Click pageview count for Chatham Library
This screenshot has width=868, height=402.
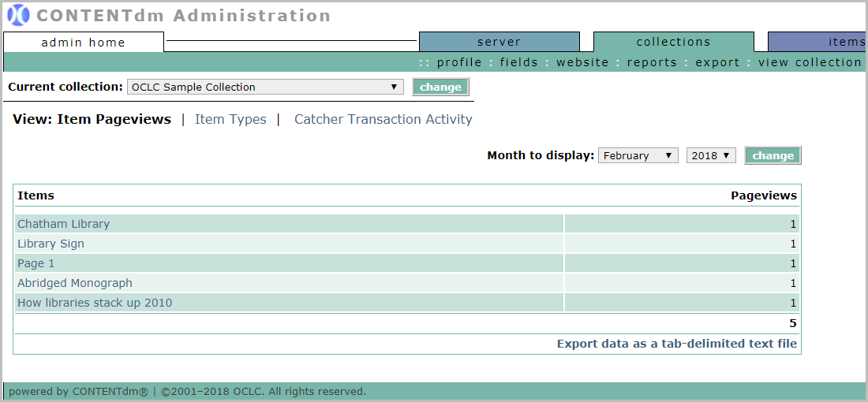point(793,224)
